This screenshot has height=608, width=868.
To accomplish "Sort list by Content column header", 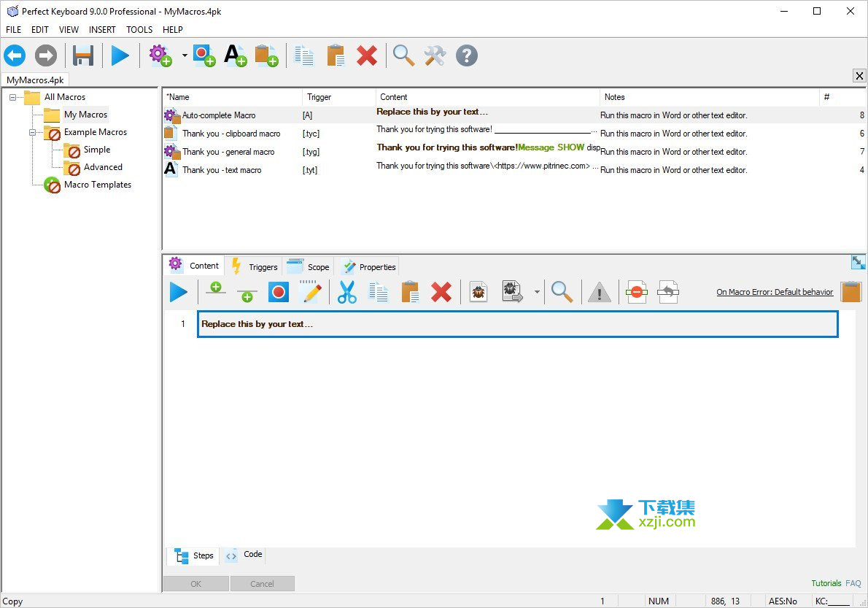I will [x=487, y=97].
